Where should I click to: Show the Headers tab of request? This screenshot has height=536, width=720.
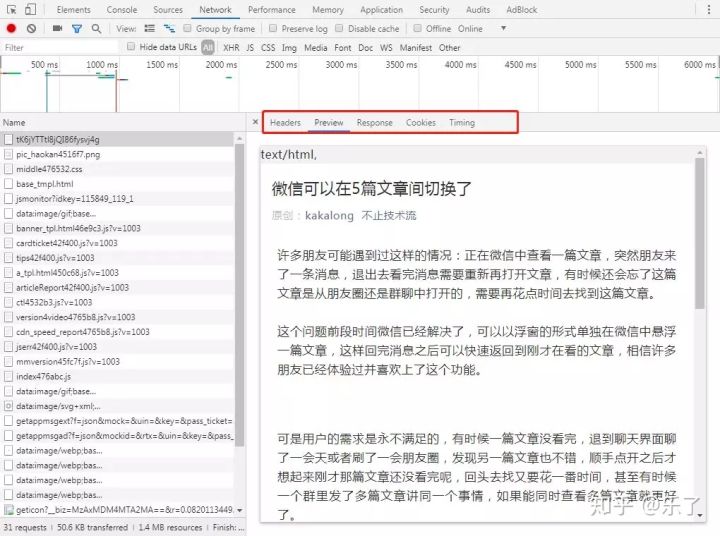pos(285,123)
